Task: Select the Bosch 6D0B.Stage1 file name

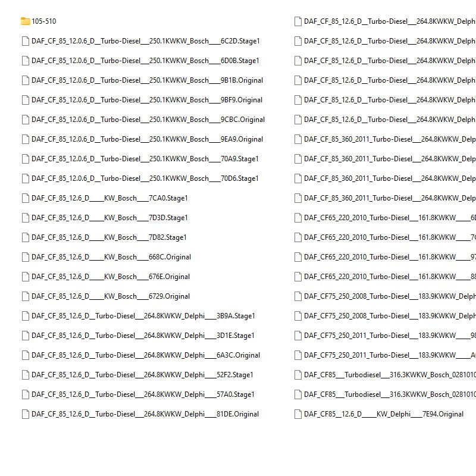Action: click(145, 61)
